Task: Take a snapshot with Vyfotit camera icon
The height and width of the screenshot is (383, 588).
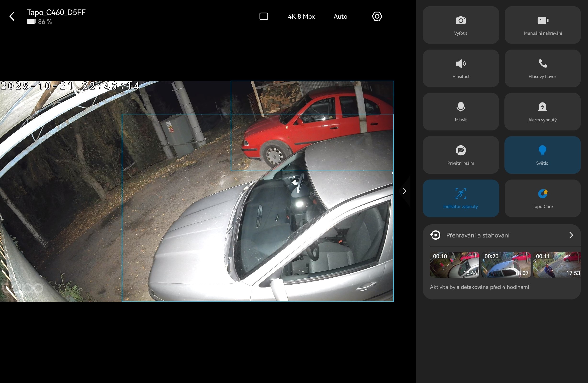Action: 461,25
